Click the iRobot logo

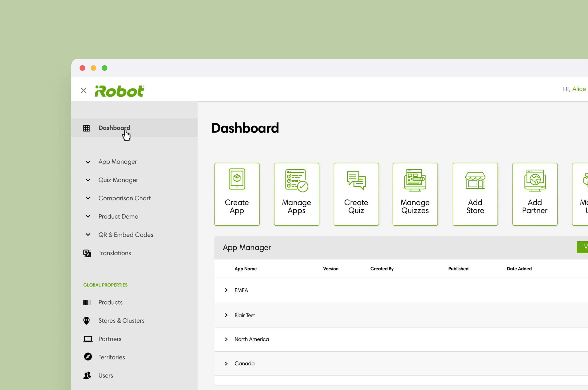(119, 91)
